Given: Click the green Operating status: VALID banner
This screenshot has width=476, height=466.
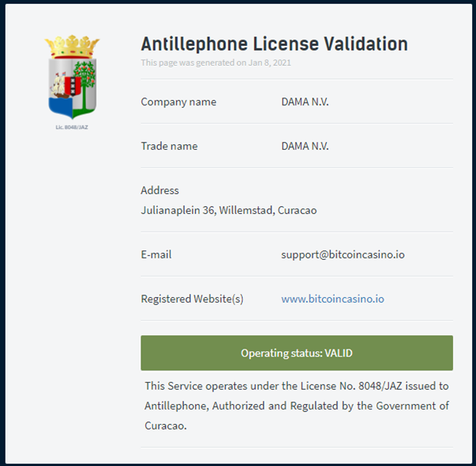Looking at the screenshot, I should [x=297, y=353].
